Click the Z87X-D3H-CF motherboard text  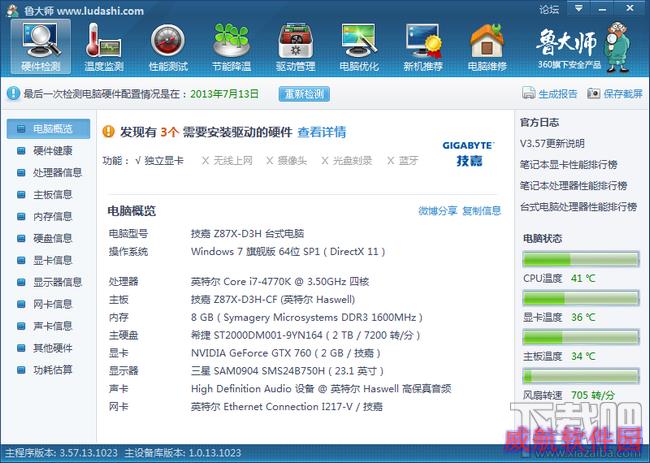(x=273, y=300)
